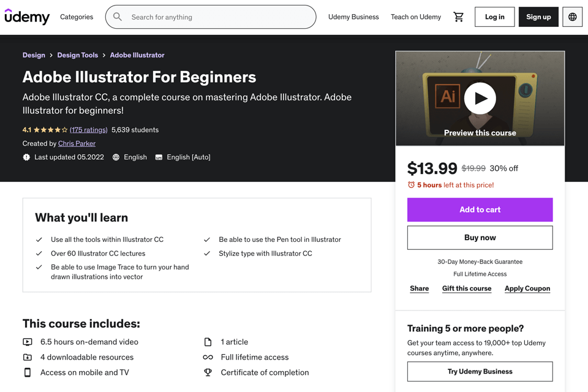Click the globe language selector button
This screenshot has height=392, width=588.
pyautogui.click(x=572, y=17)
